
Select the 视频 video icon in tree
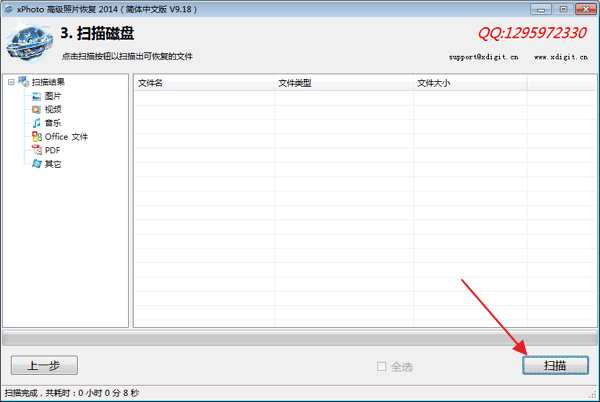point(36,110)
